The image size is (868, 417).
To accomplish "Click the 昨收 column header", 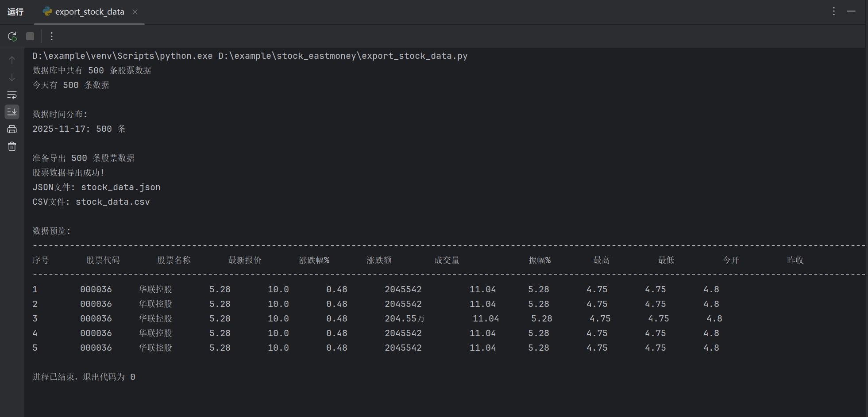I will [795, 260].
